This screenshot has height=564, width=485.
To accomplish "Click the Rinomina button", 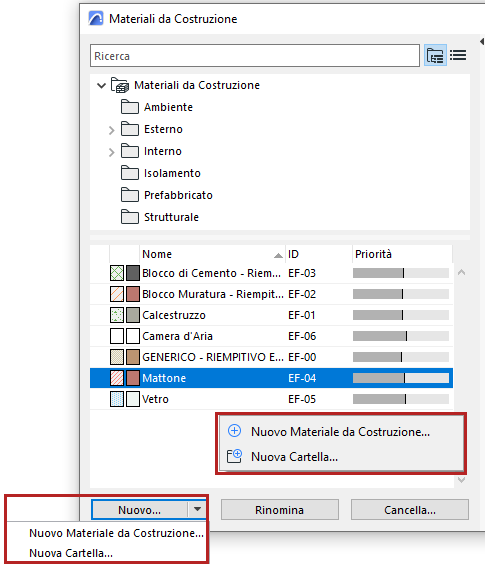I will 280,510.
